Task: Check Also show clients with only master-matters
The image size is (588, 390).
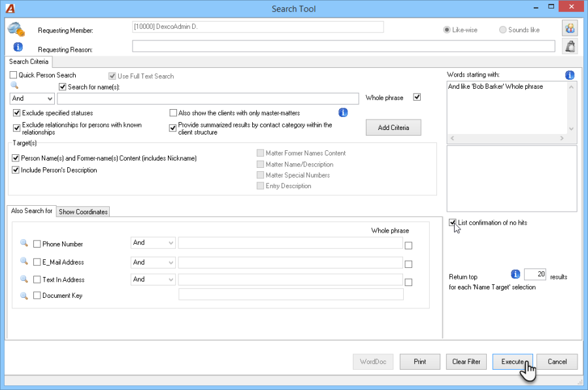Action: click(x=173, y=113)
